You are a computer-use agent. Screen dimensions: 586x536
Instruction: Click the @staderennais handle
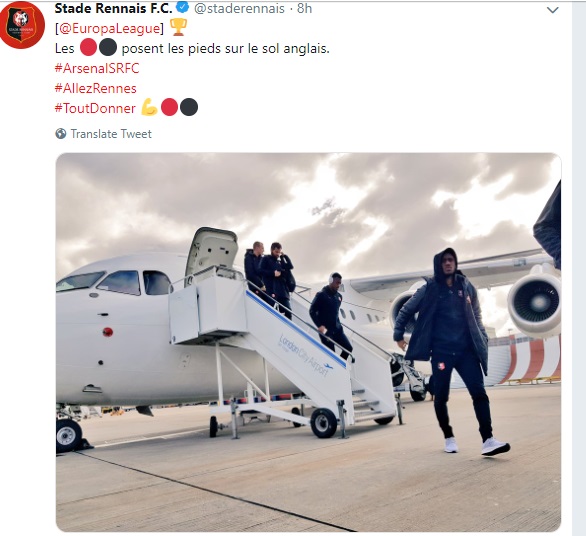click(240, 8)
